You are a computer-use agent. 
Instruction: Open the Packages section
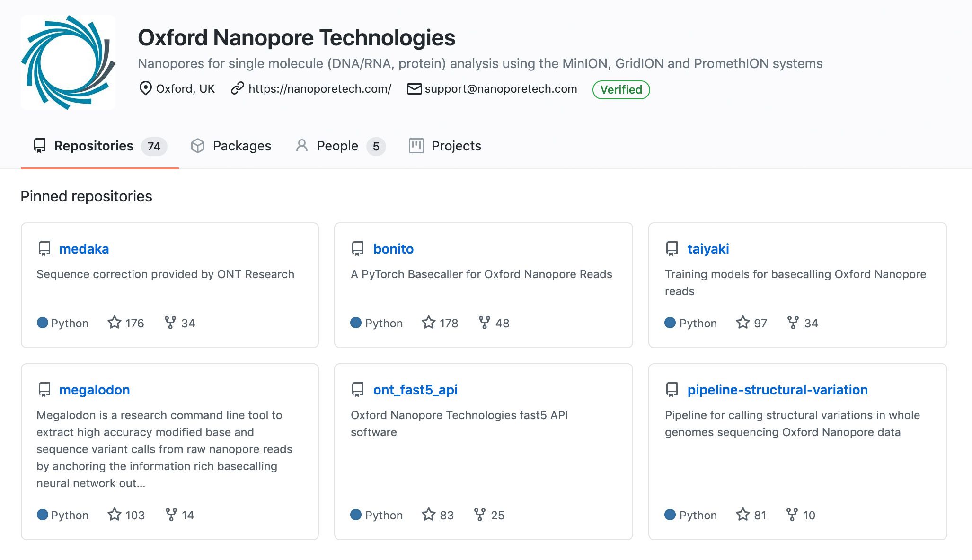[x=242, y=146]
